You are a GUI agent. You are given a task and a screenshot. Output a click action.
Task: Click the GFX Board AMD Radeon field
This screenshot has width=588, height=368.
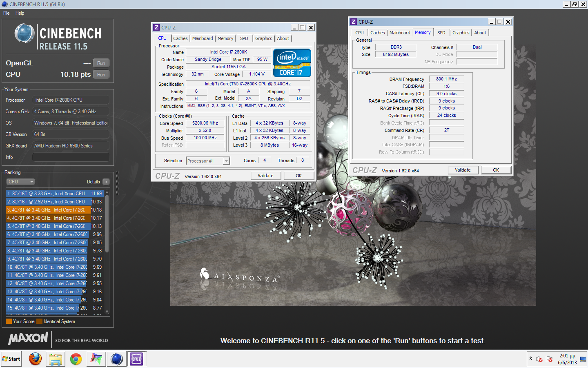(71, 146)
